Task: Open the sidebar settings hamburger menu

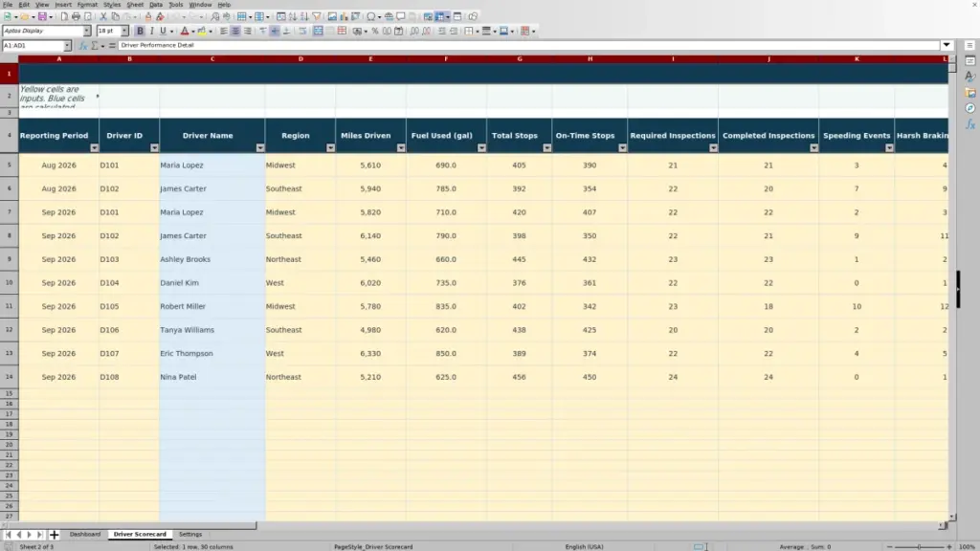Action: 969,45
